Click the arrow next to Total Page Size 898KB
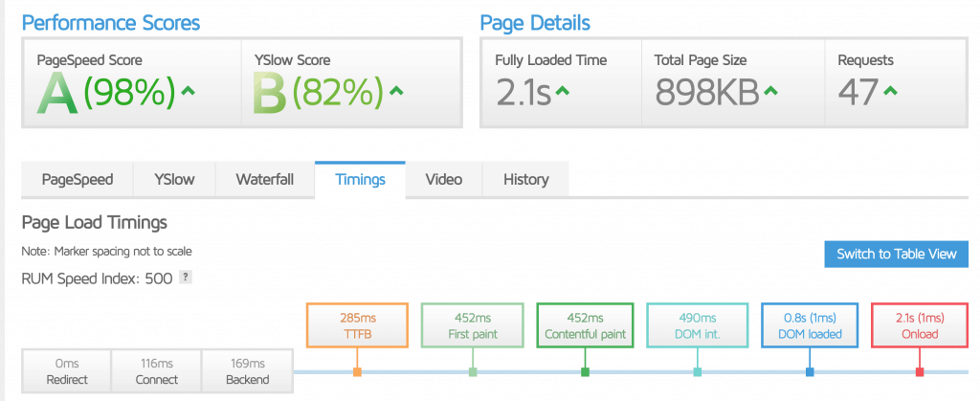The image size is (980, 401). 771,92
